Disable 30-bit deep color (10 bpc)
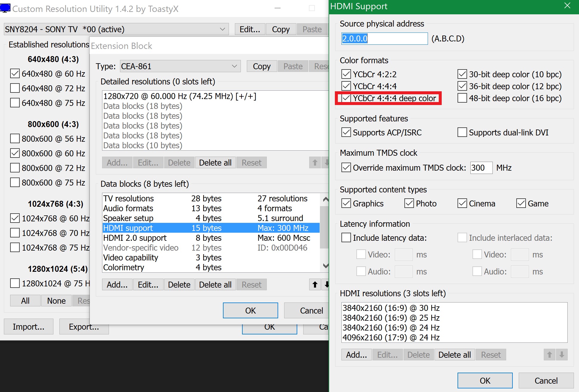 (x=462, y=74)
